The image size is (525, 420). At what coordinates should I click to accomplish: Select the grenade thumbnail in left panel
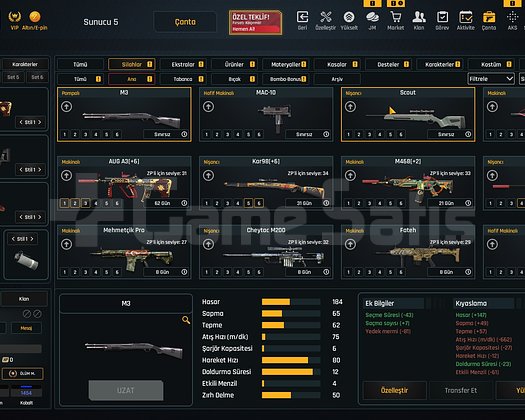26,261
